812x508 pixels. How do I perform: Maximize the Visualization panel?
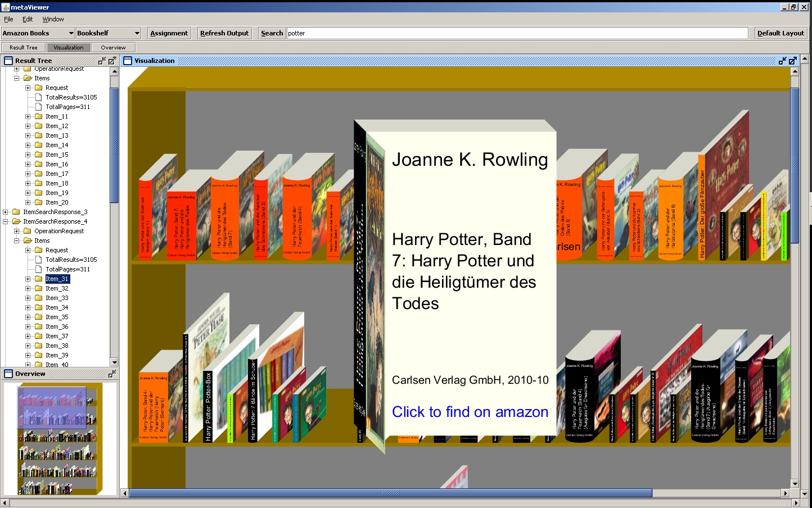click(x=792, y=61)
